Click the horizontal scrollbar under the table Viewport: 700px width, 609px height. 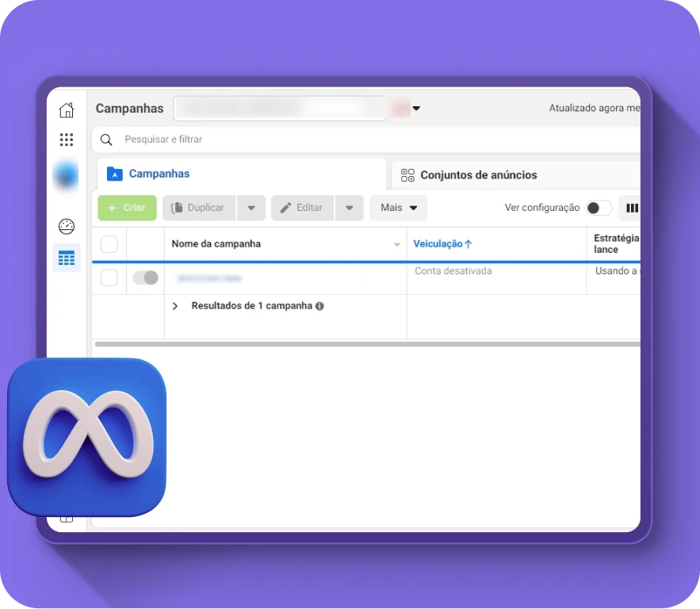[367, 344]
